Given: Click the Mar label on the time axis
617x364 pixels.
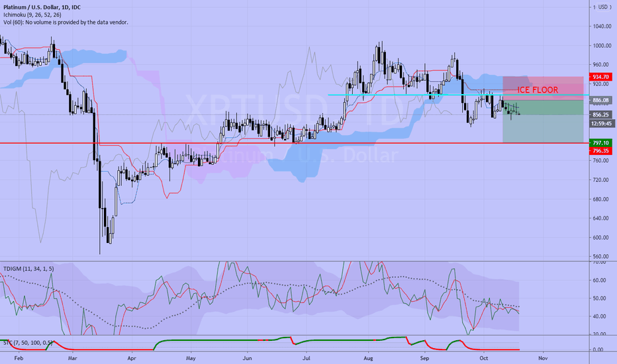Looking at the screenshot, I should click(x=72, y=359).
